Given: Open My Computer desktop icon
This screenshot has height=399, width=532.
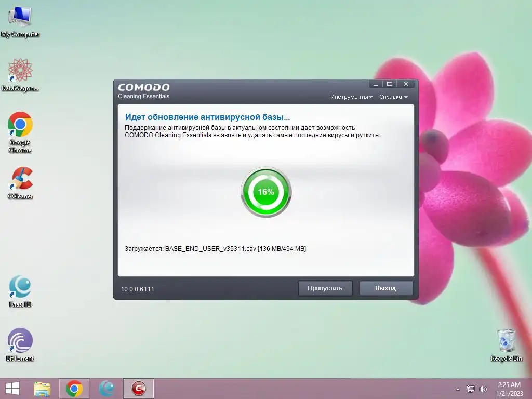Looking at the screenshot, I should (20, 22).
